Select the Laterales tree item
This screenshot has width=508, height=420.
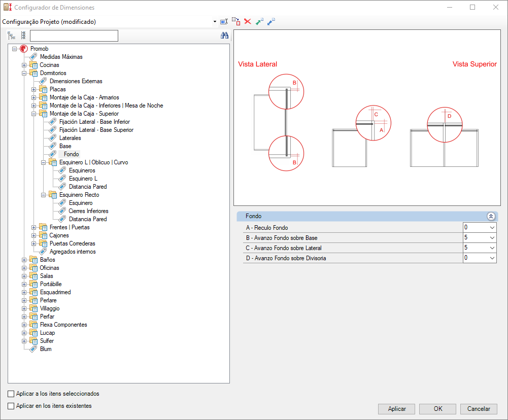(x=70, y=138)
